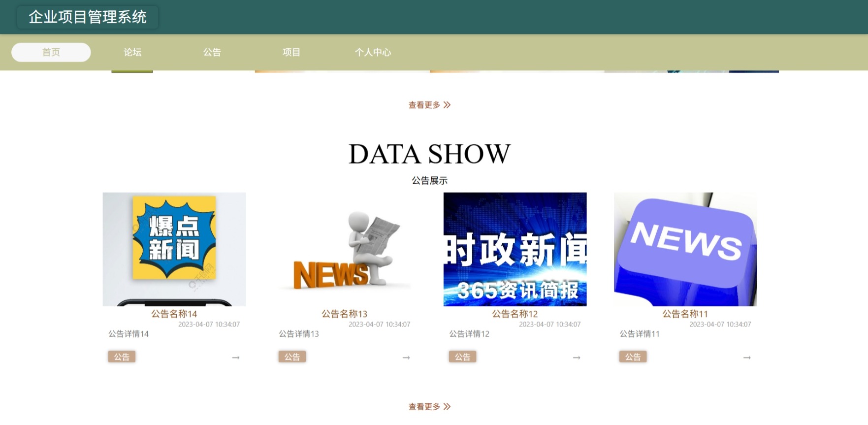Open 个人中心 in the navigation bar
Image resolution: width=868 pixels, height=425 pixels.
pos(373,52)
